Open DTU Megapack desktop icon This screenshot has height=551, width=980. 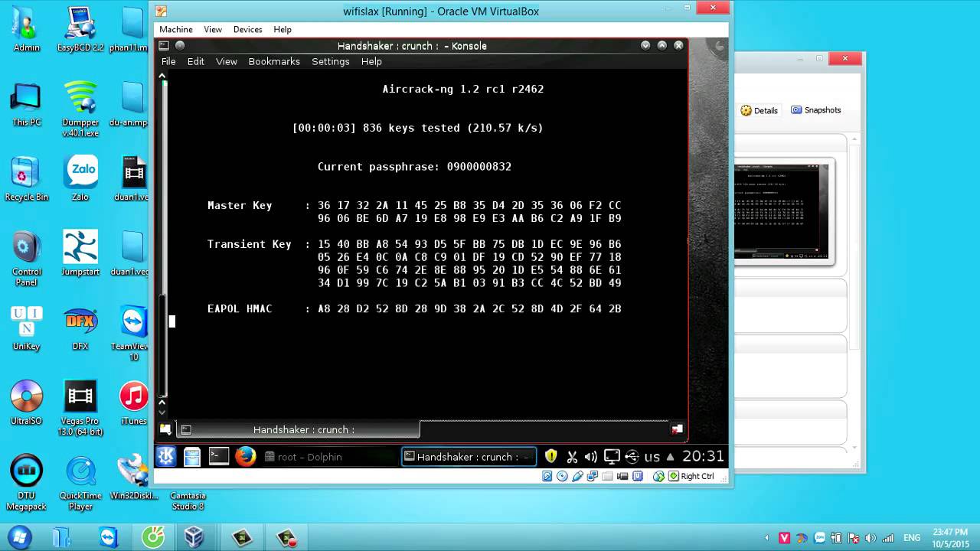point(27,484)
